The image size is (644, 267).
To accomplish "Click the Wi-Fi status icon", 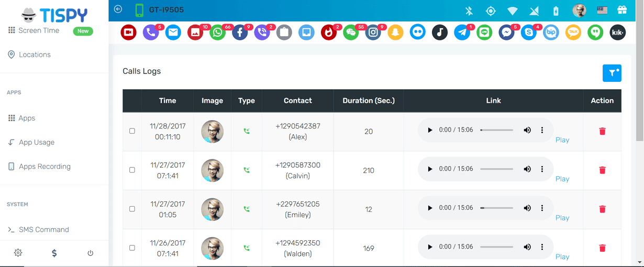I will tap(513, 10).
